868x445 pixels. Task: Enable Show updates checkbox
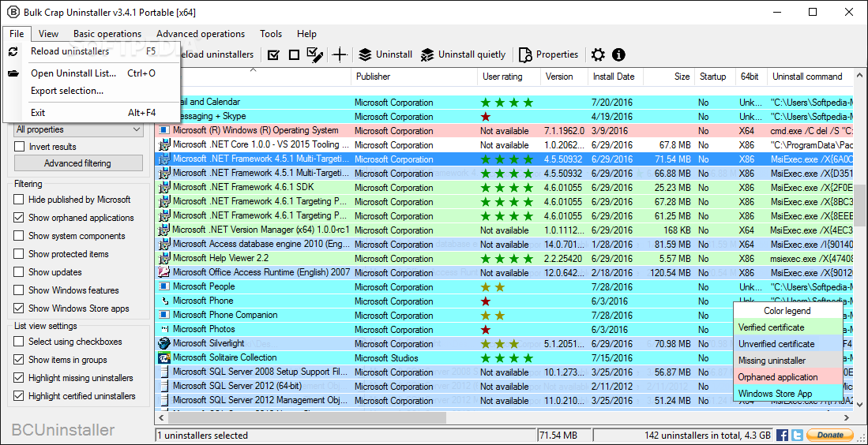[20, 272]
